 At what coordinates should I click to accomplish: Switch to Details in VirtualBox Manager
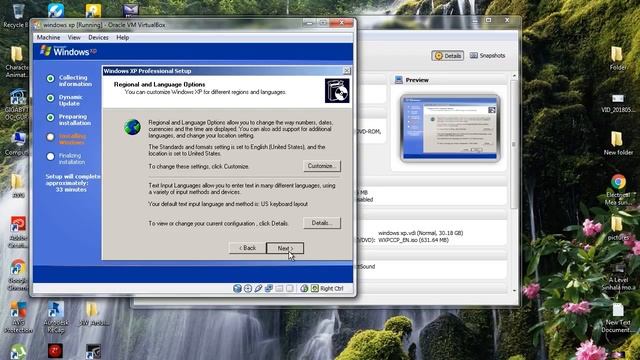(448, 56)
